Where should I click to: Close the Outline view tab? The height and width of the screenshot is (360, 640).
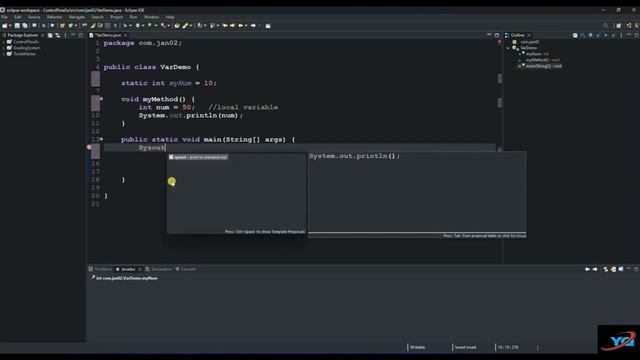click(529, 35)
